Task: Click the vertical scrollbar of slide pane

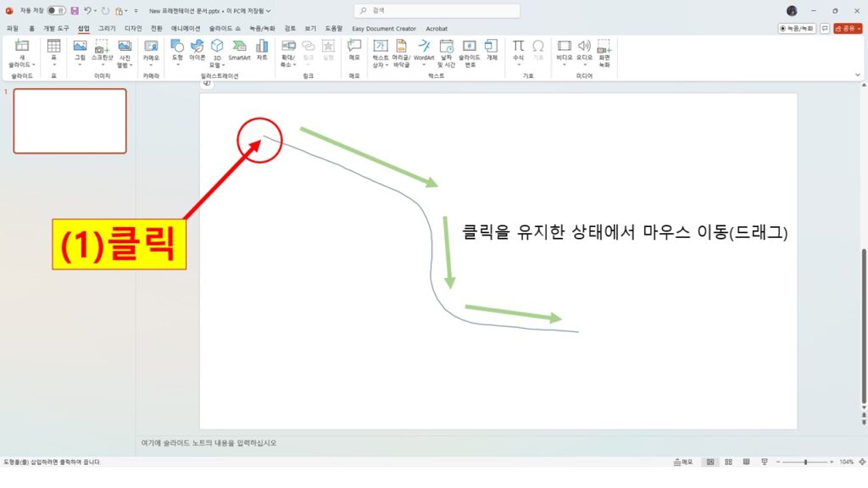Action: pos(864,326)
